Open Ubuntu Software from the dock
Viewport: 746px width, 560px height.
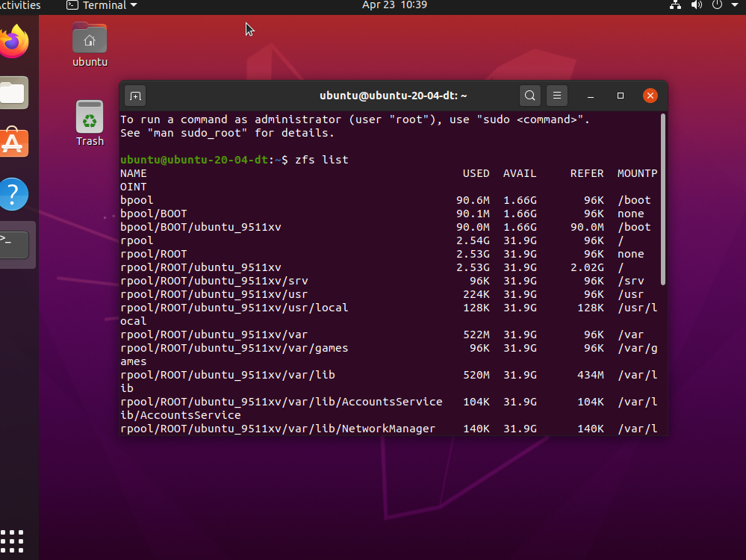[x=14, y=143]
